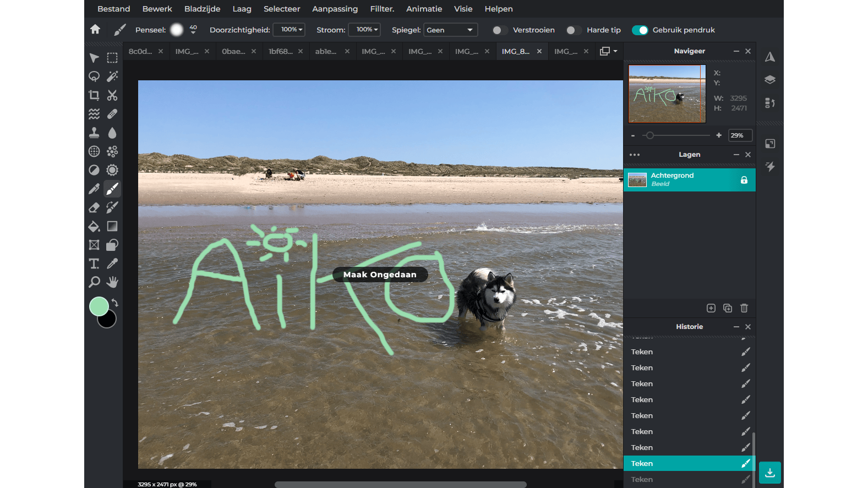
Task: Select the Eraser tool
Action: tap(94, 207)
